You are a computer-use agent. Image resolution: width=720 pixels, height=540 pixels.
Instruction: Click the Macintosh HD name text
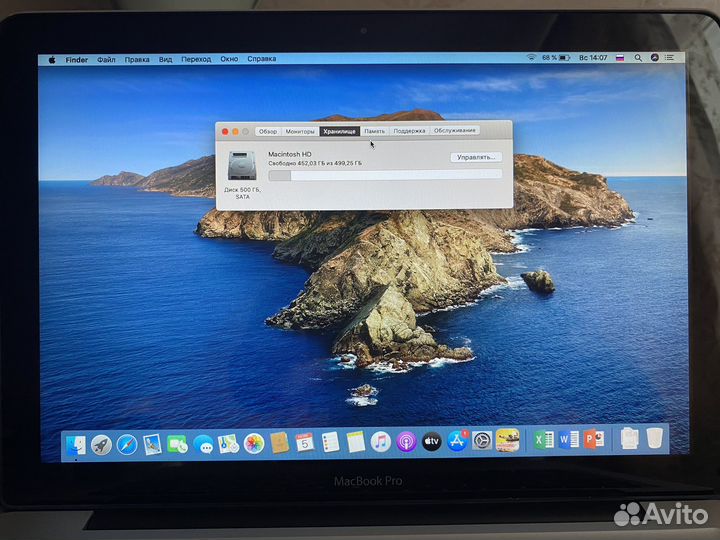coord(290,154)
